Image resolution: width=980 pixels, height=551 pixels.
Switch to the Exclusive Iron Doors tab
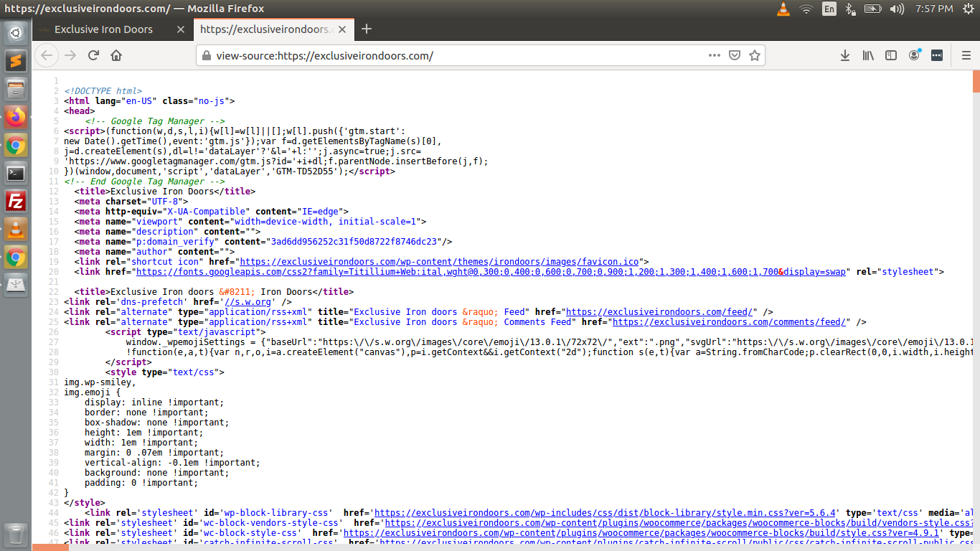pos(103,29)
